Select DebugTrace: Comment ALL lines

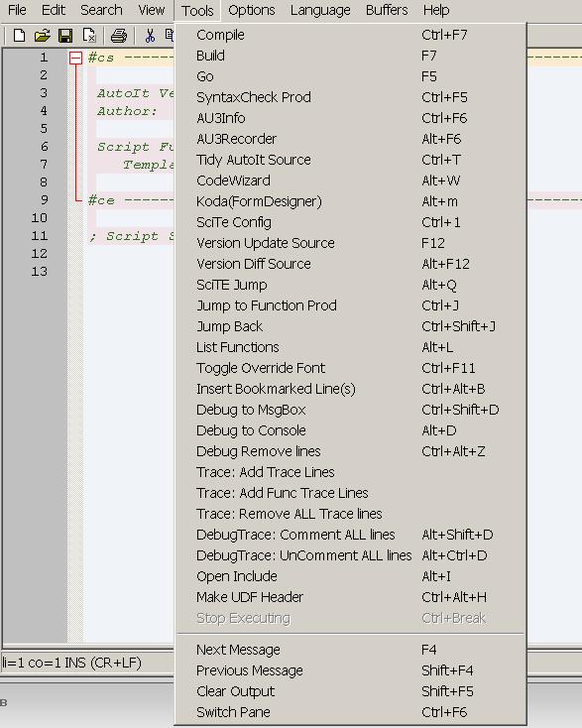(350, 535)
